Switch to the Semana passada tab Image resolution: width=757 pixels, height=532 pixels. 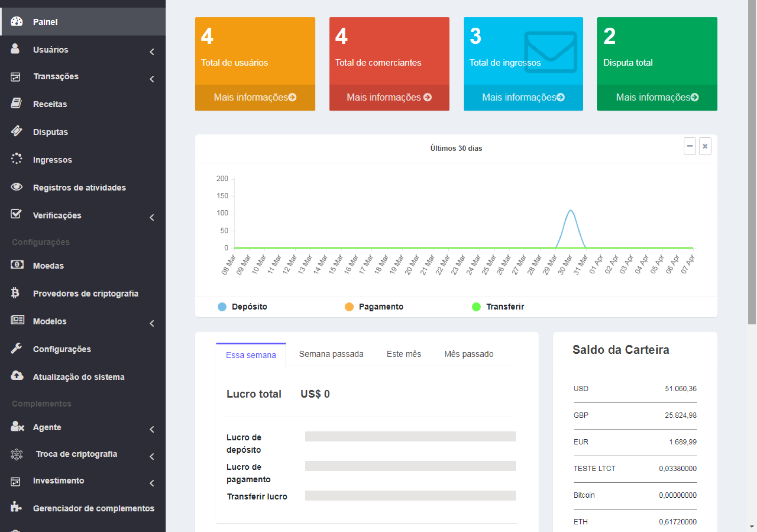pyautogui.click(x=331, y=354)
